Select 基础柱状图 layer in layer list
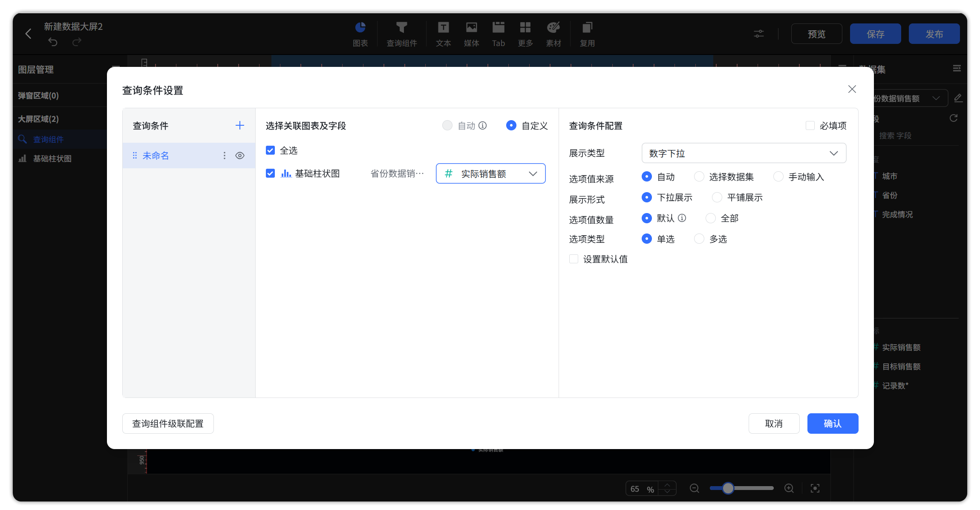Image resolution: width=980 pixels, height=510 pixels. pos(60,158)
